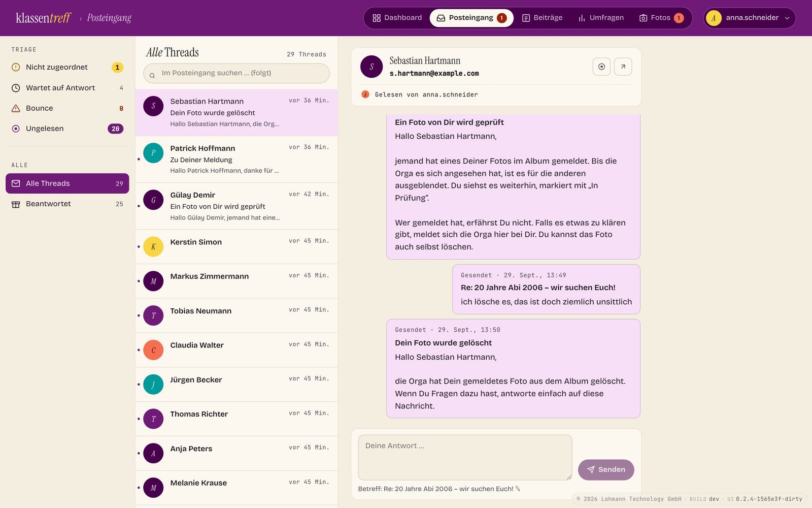Click the Dein Foto wurde gelöscht message

tap(513, 369)
